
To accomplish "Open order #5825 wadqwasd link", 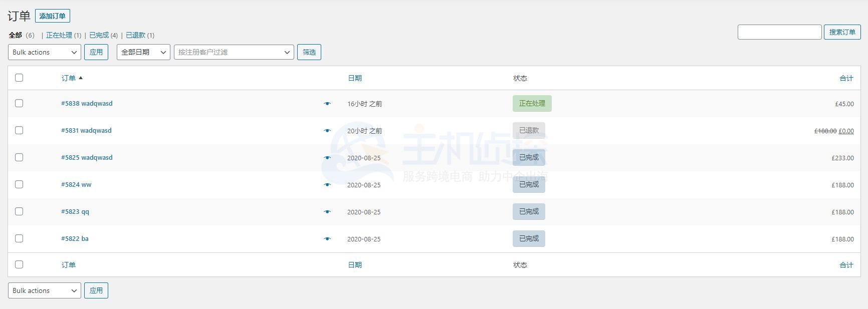I will tap(87, 157).
